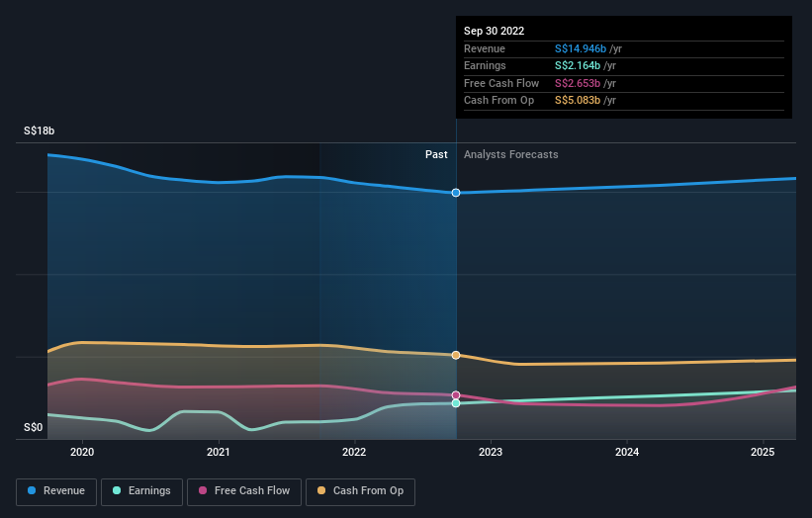
Task: Click the Sep 30 2022 tooltip date
Action: 495,31
